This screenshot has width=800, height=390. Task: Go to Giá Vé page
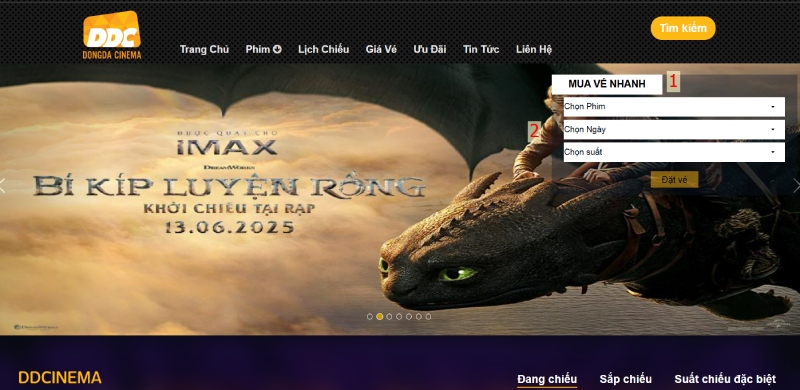coord(381,50)
